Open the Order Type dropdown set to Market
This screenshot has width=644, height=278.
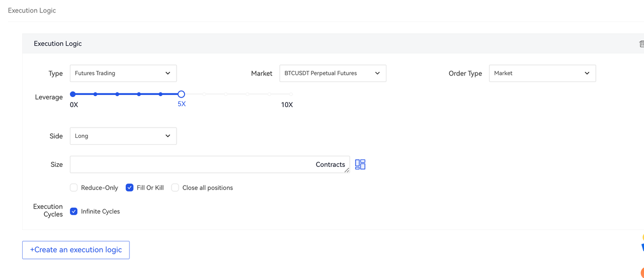pyautogui.click(x=542, y=73)
